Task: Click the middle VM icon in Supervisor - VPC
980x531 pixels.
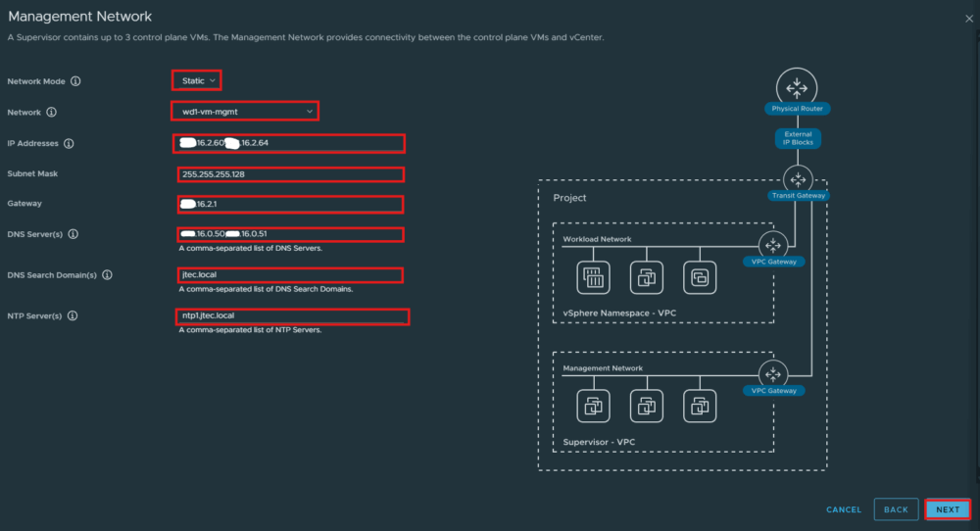Action: 646,406
